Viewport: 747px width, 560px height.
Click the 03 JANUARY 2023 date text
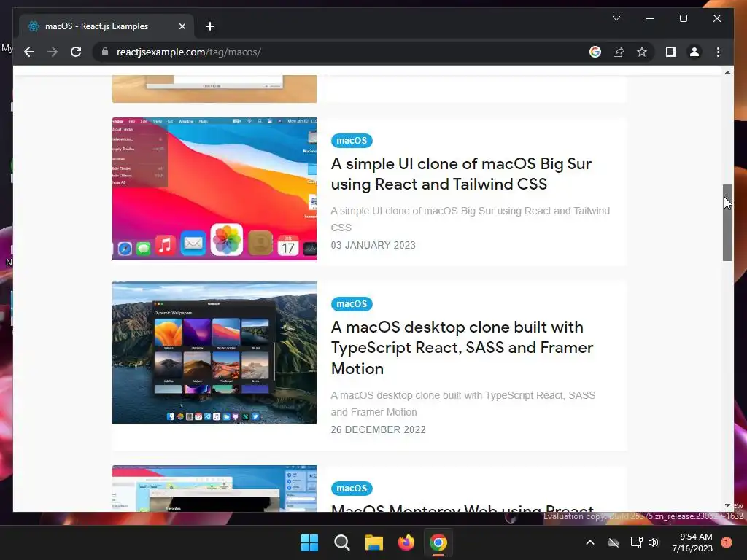[x=373, y=245]
